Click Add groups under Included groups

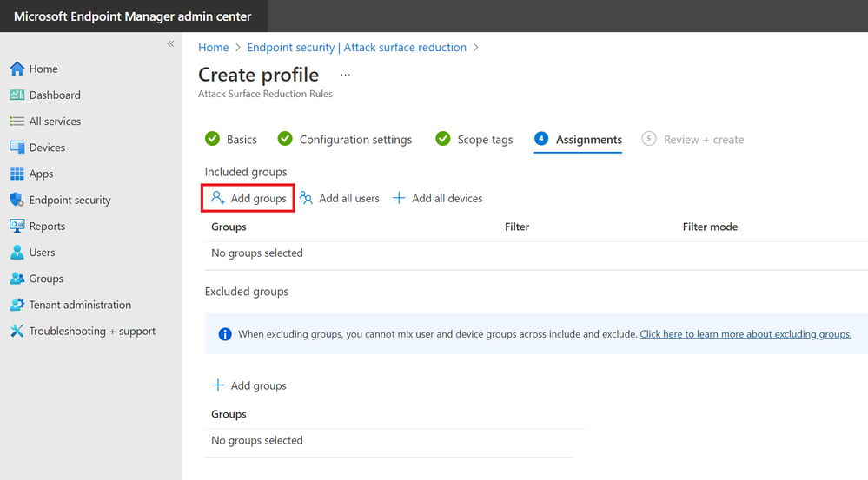point(248,198)
